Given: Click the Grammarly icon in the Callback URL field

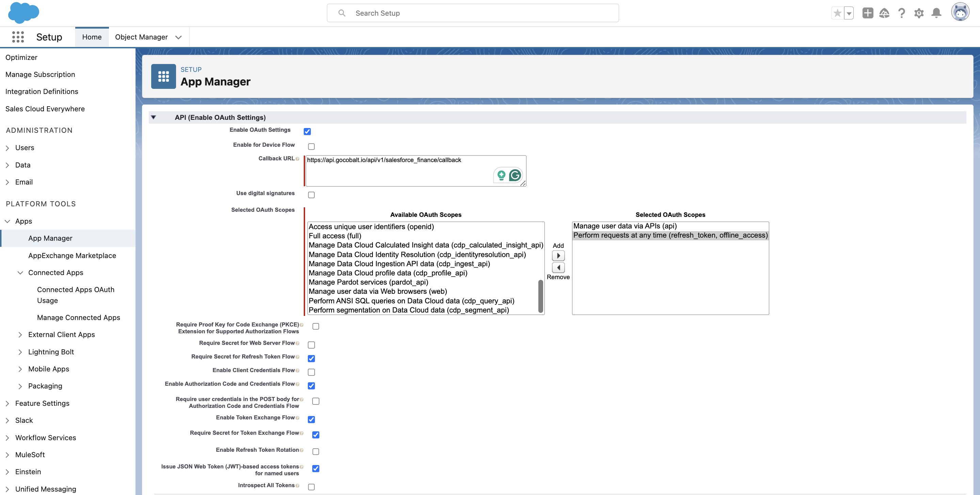Looking at the screenshot, I should [x=516, y=175].
